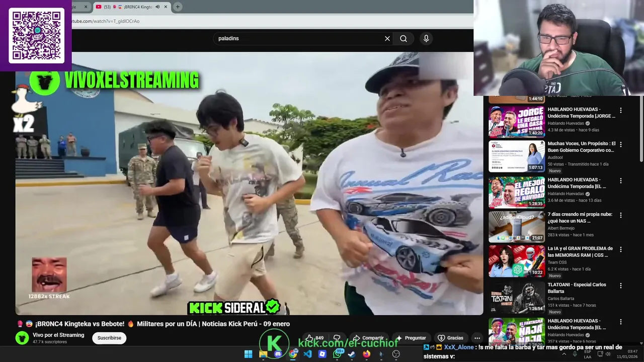
Task: Open options for 7 días NAS video
Action: (621, 215)
